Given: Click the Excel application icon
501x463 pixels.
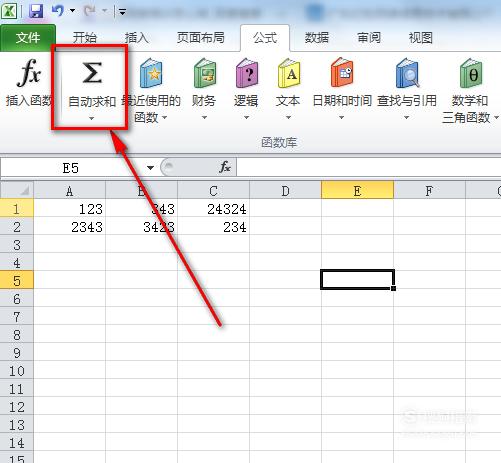Looking at the screenshot, I should click(x=9, y=11).
